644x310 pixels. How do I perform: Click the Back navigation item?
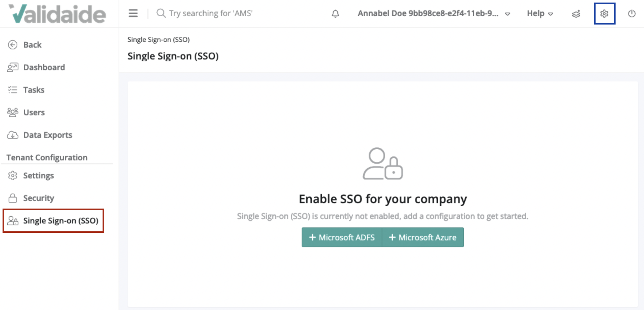click(32, 45)
